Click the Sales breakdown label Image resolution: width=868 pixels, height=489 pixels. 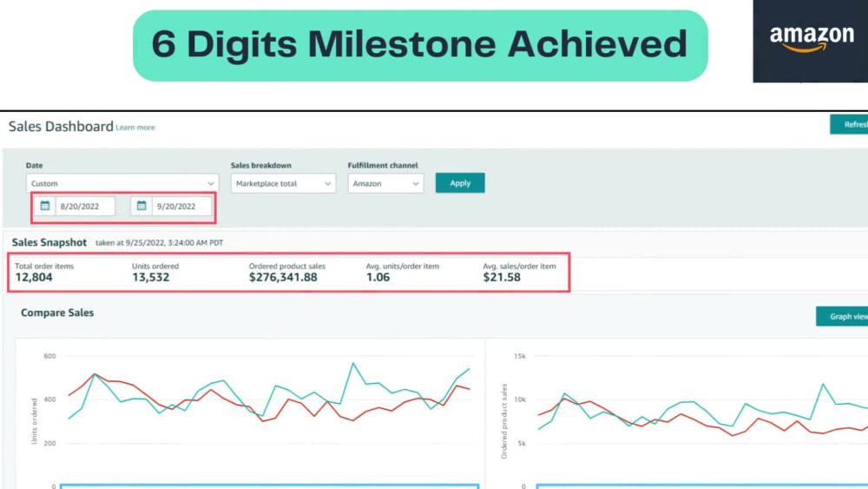click(x=260, y=165)
